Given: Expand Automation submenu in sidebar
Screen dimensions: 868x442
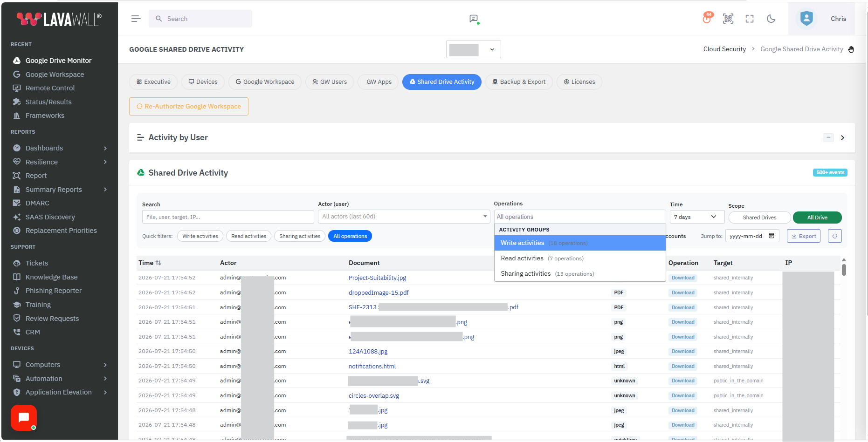Looking at the screenshot, I should 60,379.
